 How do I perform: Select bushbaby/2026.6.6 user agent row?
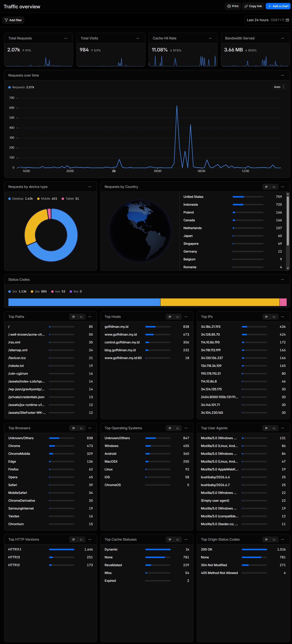coord(243,477)
